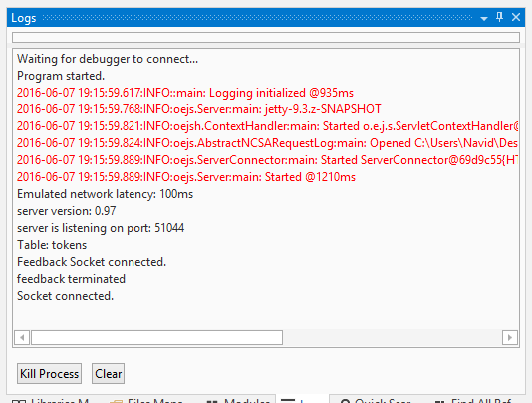
Task: Switch to the Files Maps tab
Action: tap(146, 400)
